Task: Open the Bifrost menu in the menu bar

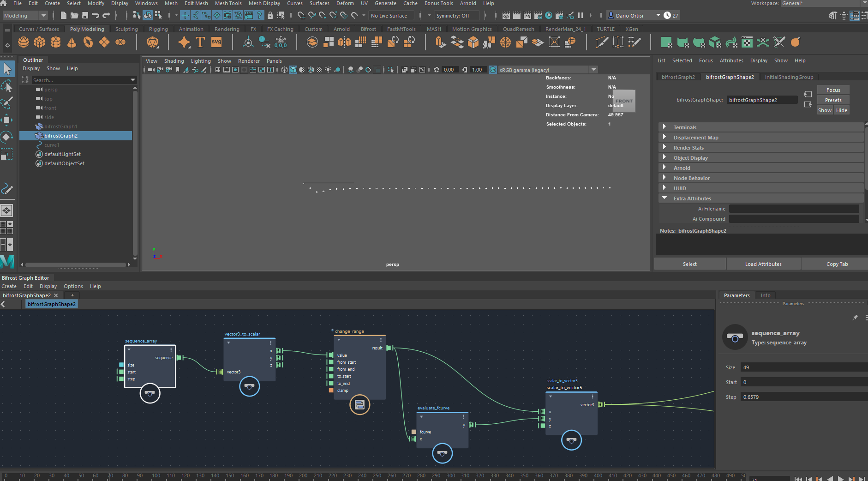Action: pos(368,29)
